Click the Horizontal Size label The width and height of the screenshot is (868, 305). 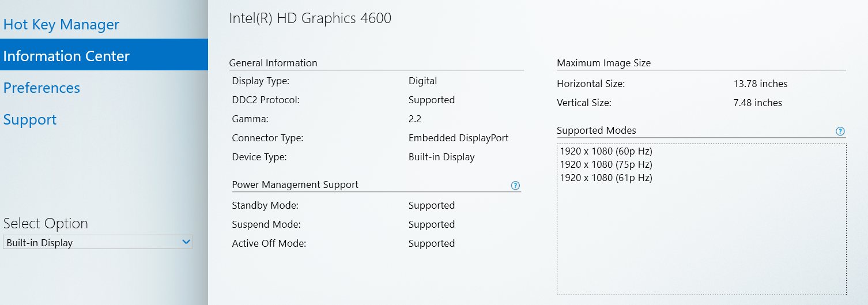[591, 84]
